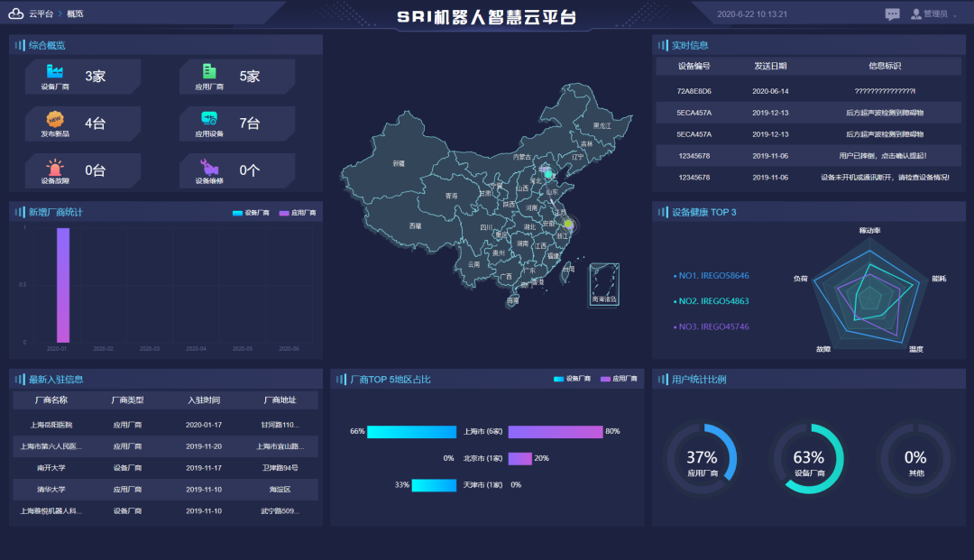Screen dimensions: 974x560
Task: Click the application manufacturer building icon
Action: pyautogui.click(x=209, y=72)
